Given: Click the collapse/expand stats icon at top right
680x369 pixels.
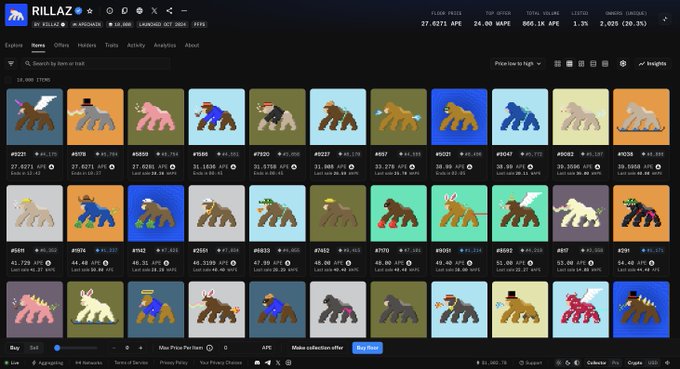Looking at the screenshot, I should click(x=665, y=19).
